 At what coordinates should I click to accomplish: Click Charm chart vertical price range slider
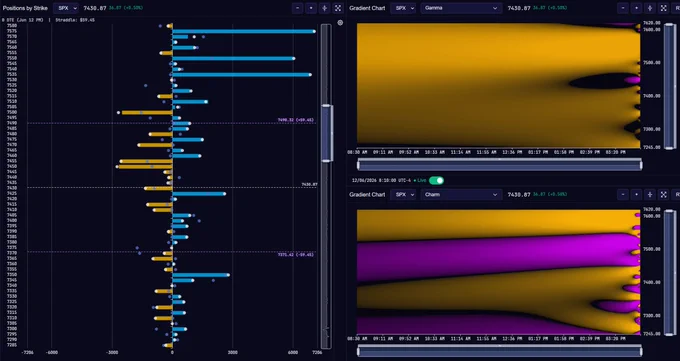pyautogui.click(x=670, y=272)
